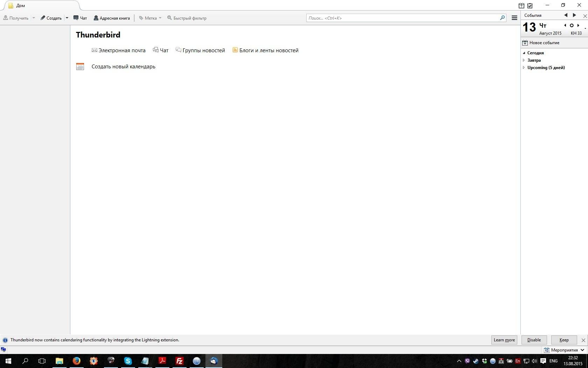Expand the dropdown arrow beside Создать
588x368 pixels.
point(67,18)
